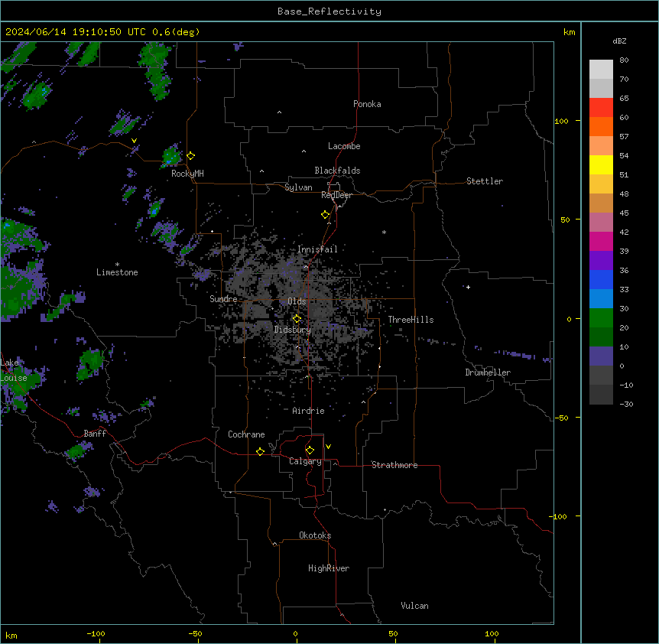Viewport: 659px width, 644px height.
Task: Click the Base_Reflectivity title
Action: coord(329,11)
